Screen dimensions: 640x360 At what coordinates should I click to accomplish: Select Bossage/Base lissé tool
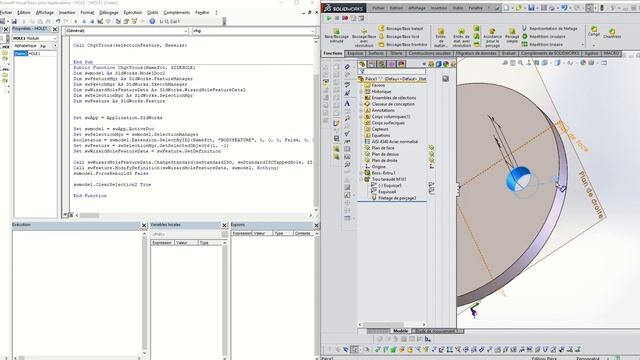(399, 36)
